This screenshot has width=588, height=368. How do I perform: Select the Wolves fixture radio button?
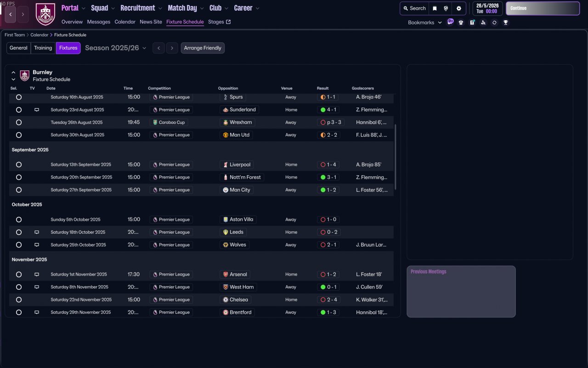click(19, 245)
